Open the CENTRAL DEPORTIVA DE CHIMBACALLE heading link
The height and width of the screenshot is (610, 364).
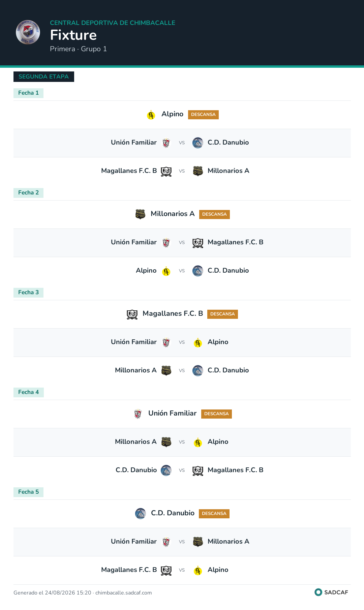(x=113, y=23)
